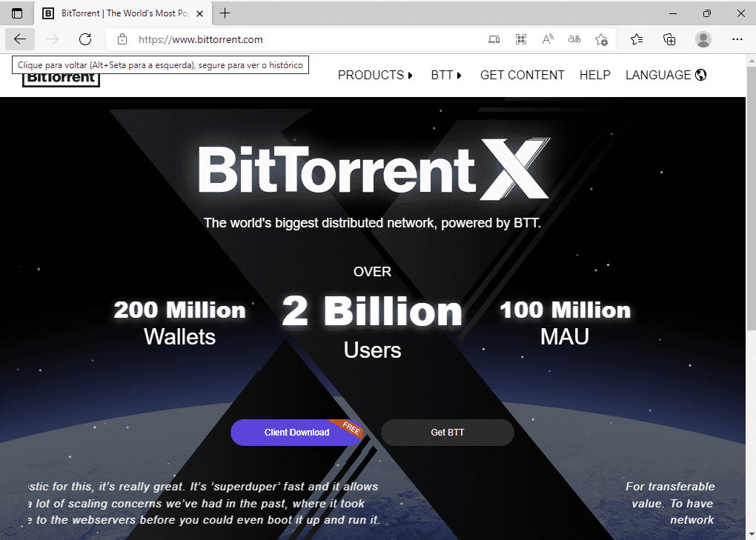Activate Read Aloud icon
Image resolution: width=756 pixels, height=540 pixels.
coord(548,39)
